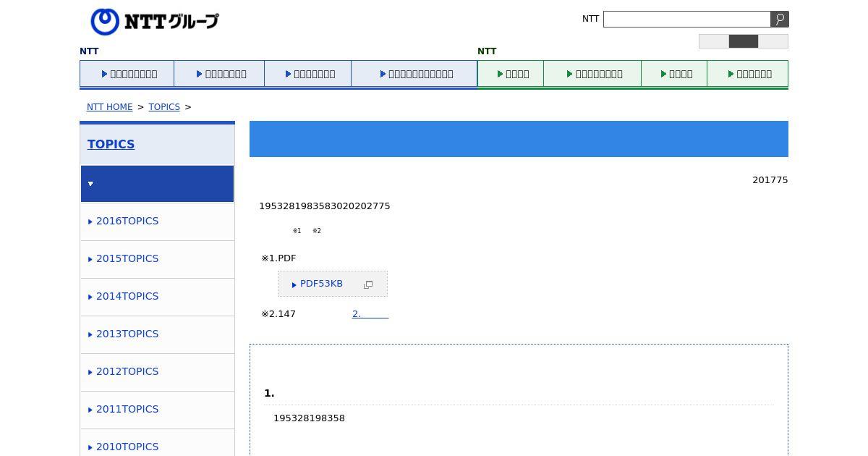This screenshot has height=456, width=868.
Task: Open 2013TOPICS in the sidebar
Action: pyautogui.click(x=127, y=334)
